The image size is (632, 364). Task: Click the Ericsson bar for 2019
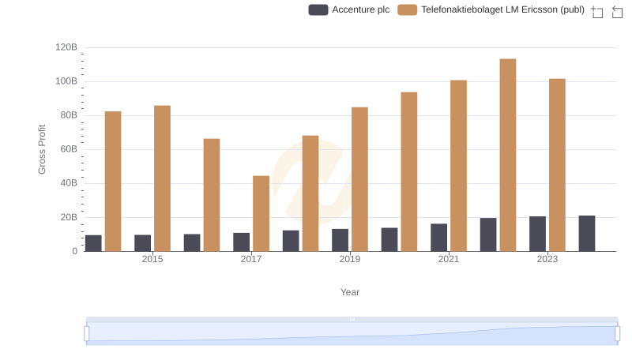[359, 179]
